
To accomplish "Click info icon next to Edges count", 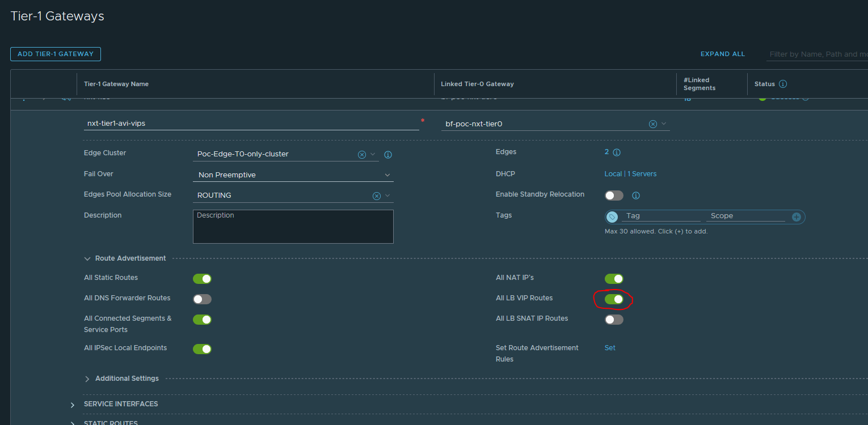I will click(617, 152).
